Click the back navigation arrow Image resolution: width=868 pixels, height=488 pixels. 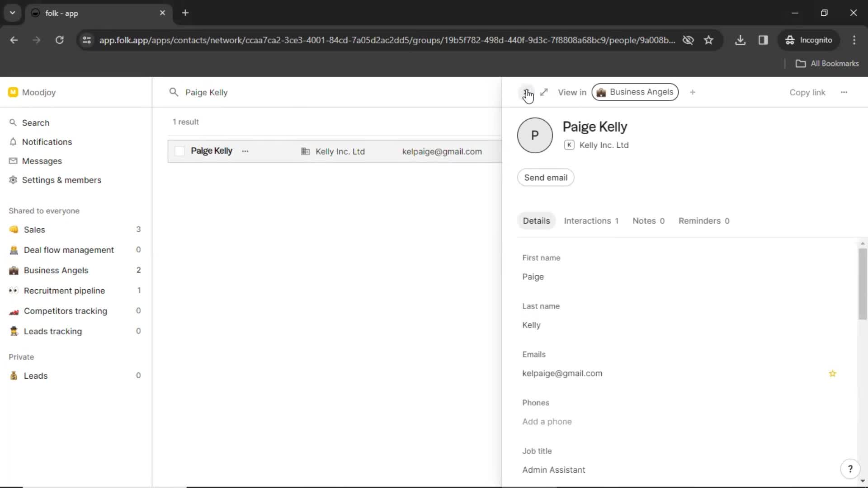pyautogui.click(x=14, y=40)
